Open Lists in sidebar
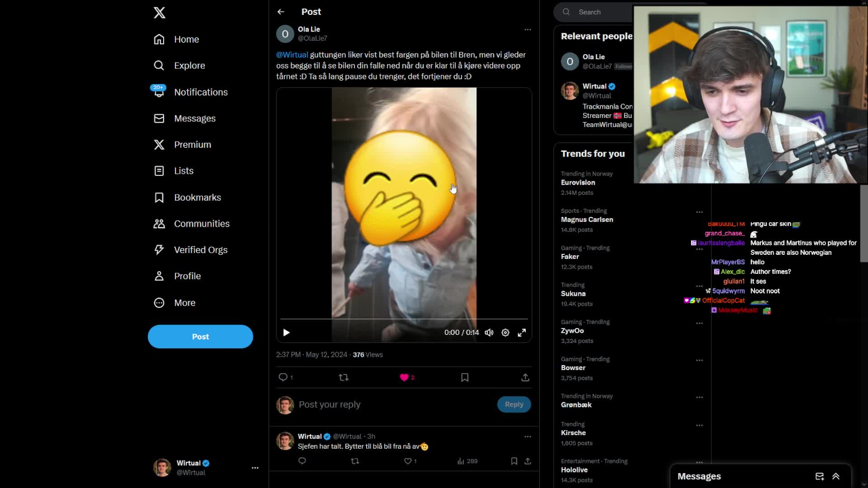Screen dimensions: 868x488 [x=174, y=171]
